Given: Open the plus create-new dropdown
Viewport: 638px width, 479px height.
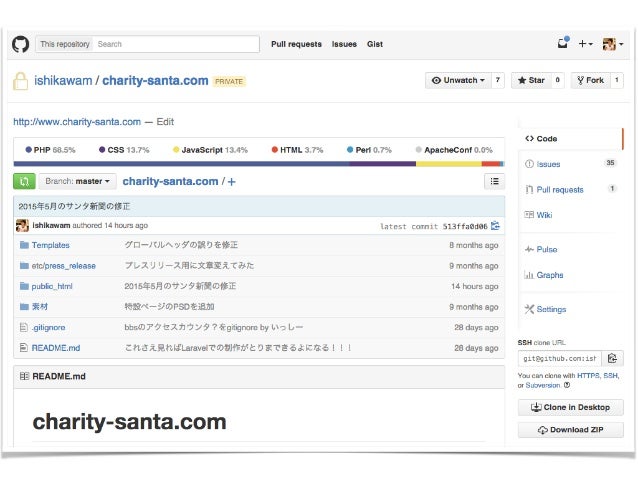Looking at the screenshot, I should 586,44.
